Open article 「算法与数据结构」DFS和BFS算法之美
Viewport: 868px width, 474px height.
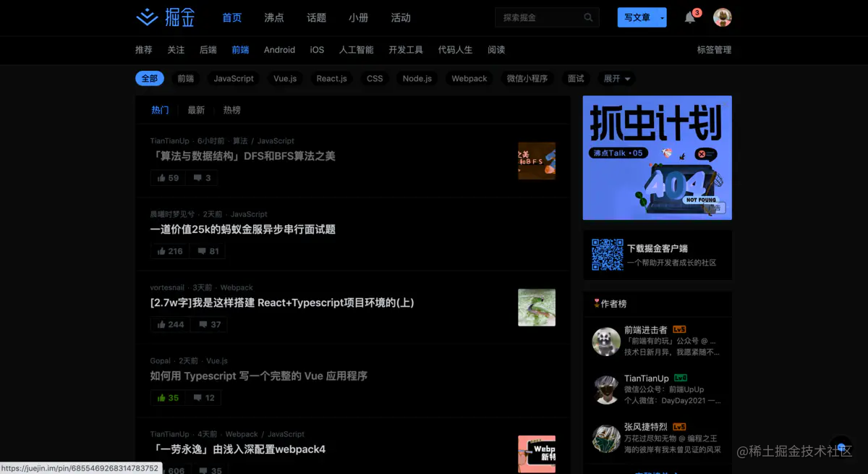pos(243,156)
